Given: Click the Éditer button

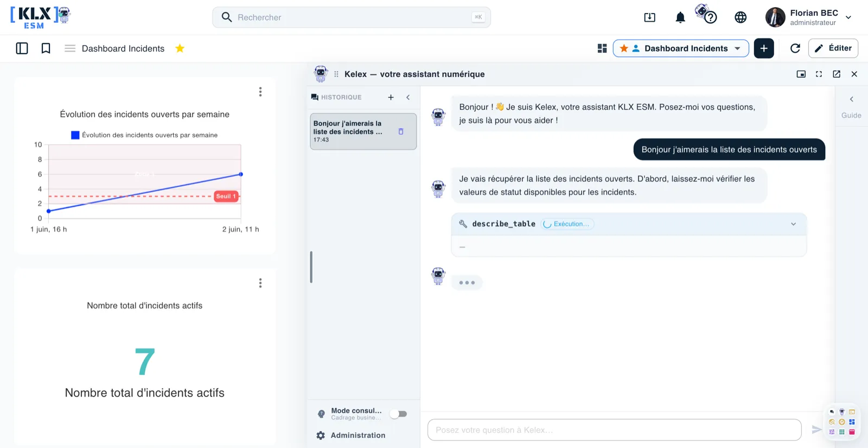Looking at the screenshot, I should click(833, 48).
